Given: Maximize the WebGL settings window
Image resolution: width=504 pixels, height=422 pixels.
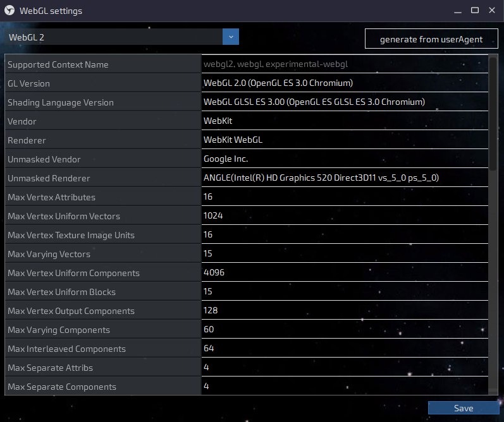Looking at the screenshot, I should click(x=475, y=11).
